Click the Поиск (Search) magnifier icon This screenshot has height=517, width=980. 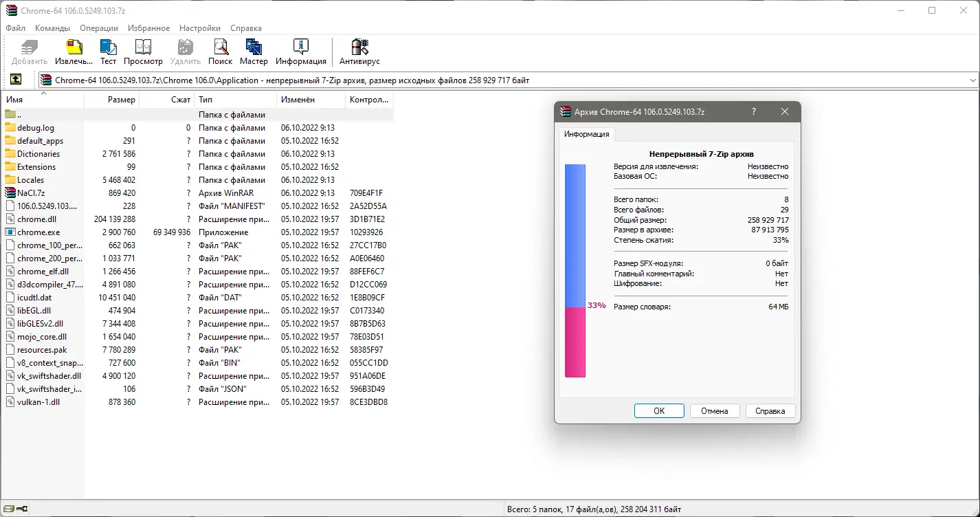220,48
